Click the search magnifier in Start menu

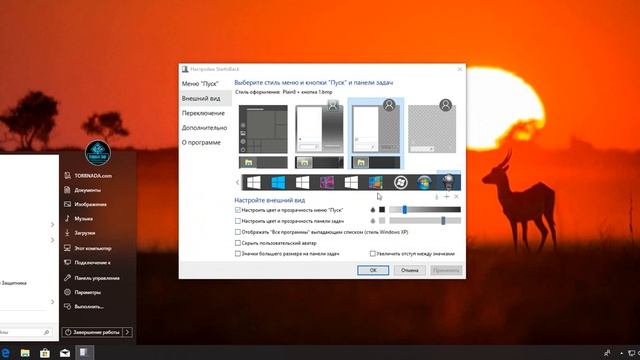pos(47,332)
